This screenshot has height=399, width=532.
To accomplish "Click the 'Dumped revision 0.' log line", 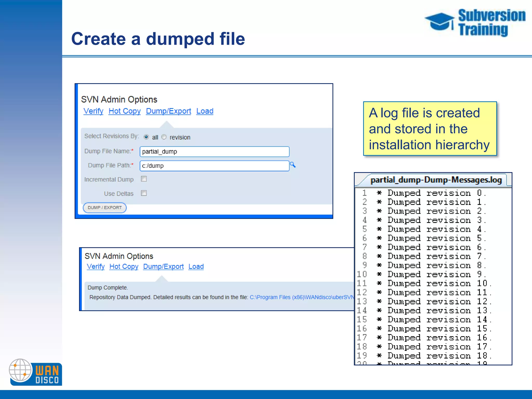I will pyautogui.click(x=431, y=193).
